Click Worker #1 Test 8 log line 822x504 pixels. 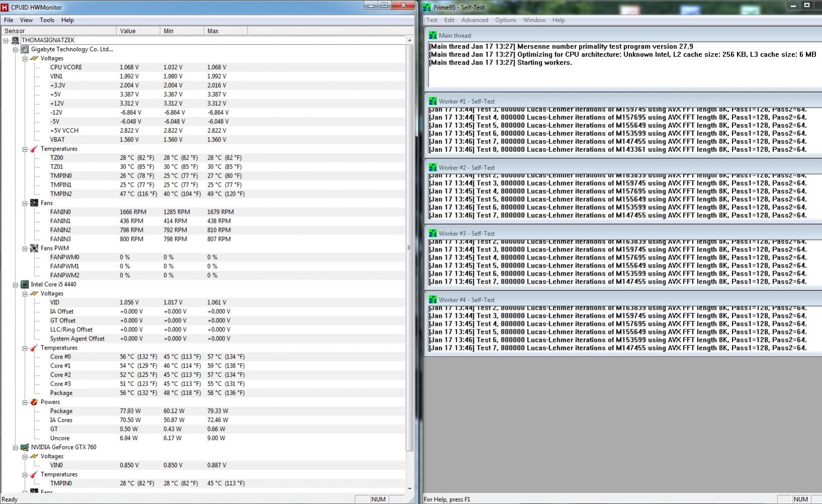(618, 150)
